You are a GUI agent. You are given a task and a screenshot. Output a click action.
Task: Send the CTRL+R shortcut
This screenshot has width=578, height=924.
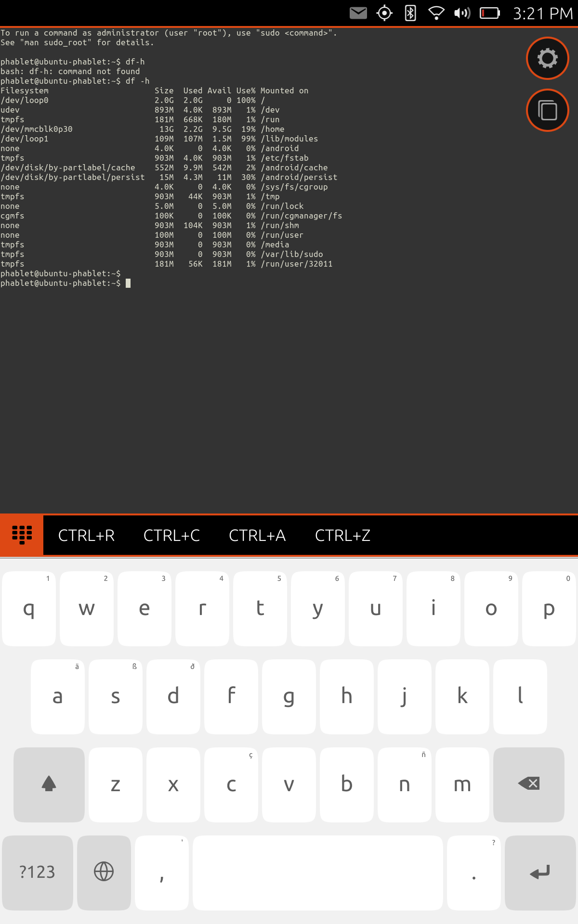[x=86, y=536]
